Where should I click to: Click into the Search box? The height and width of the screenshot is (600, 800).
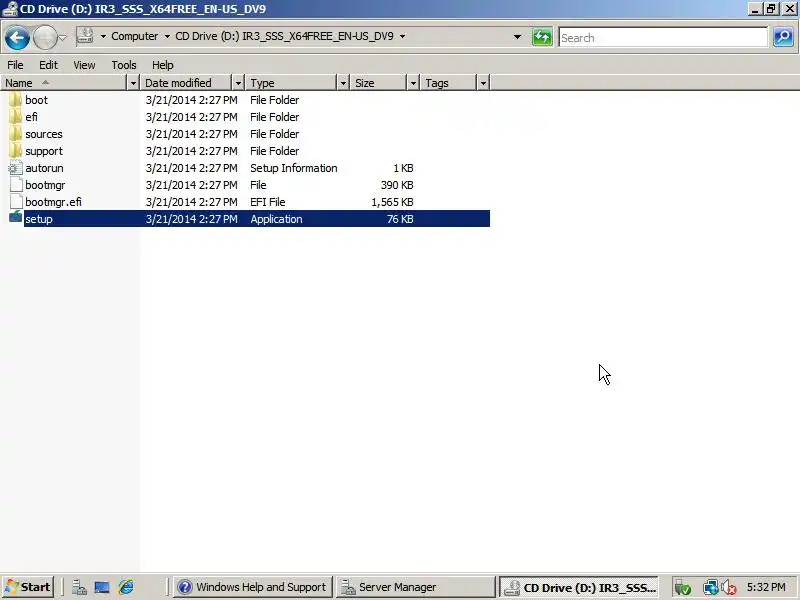click(663, 37)
